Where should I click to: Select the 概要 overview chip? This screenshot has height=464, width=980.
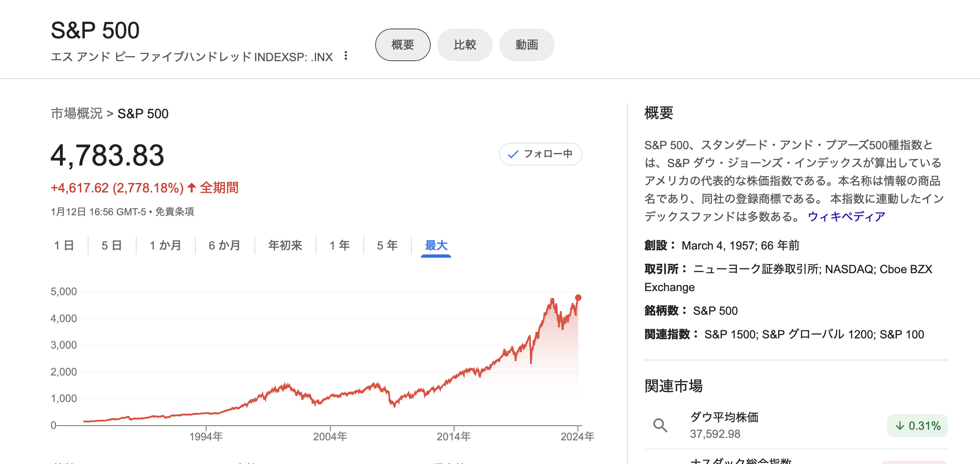(403, 45)
